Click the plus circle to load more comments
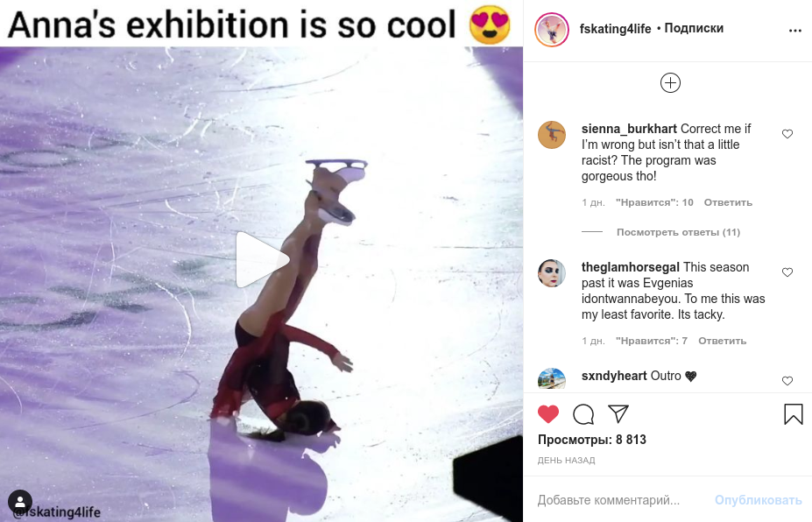812x522 pixels. pos(670,83)
